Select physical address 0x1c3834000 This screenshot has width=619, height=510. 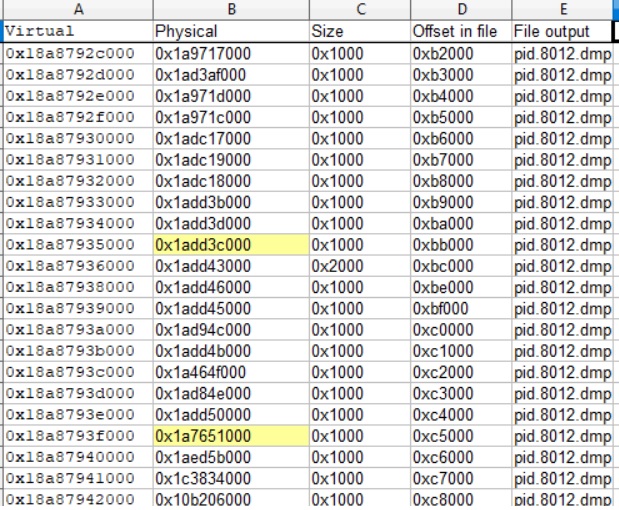click(x=231, y=478)
